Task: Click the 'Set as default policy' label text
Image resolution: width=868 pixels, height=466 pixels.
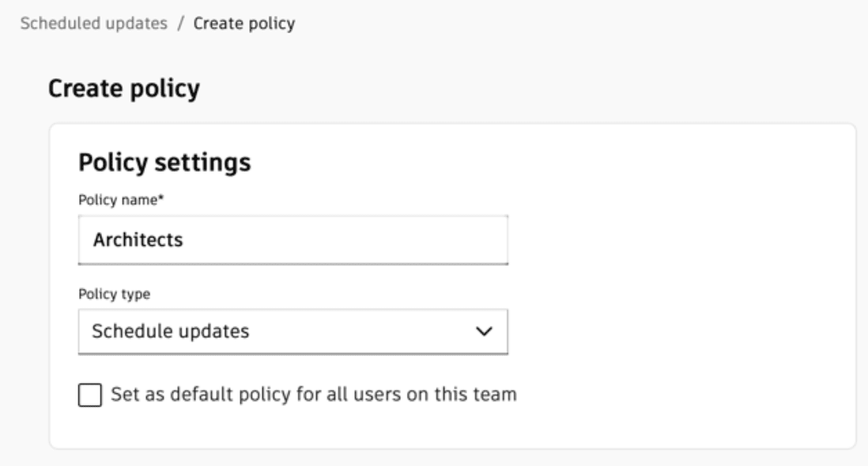Action: 237,394
